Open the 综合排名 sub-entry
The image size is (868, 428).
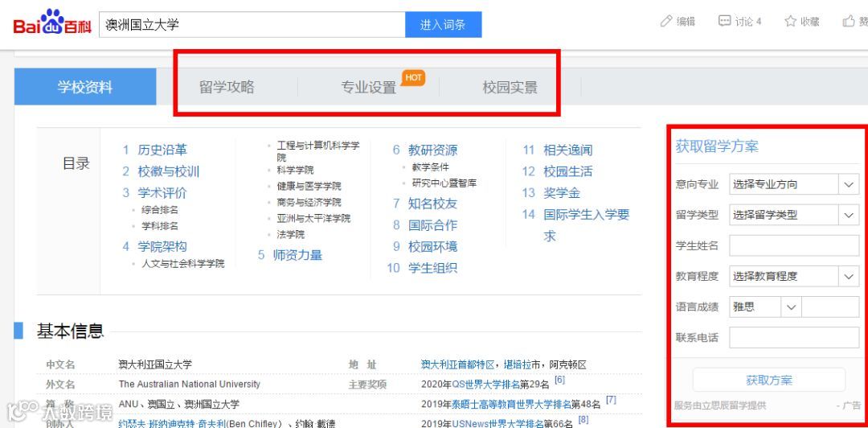point(160,210)
